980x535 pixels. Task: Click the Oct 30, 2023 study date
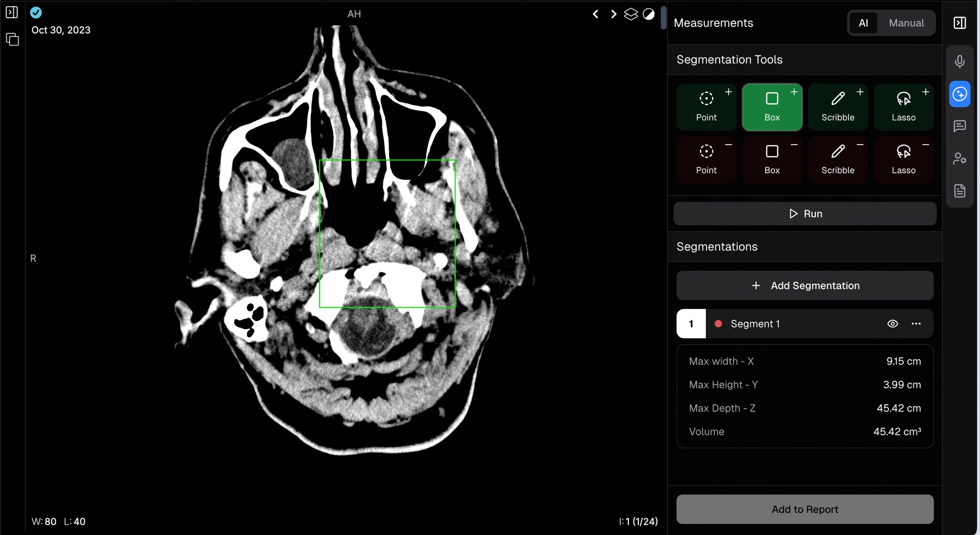(61, 30)
